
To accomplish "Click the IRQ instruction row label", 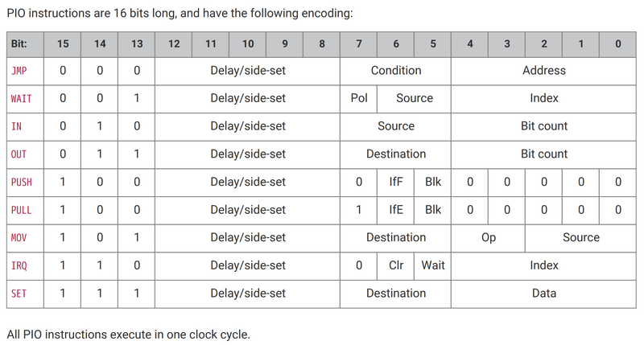I will pyautogui.click(x=18, y=265).
